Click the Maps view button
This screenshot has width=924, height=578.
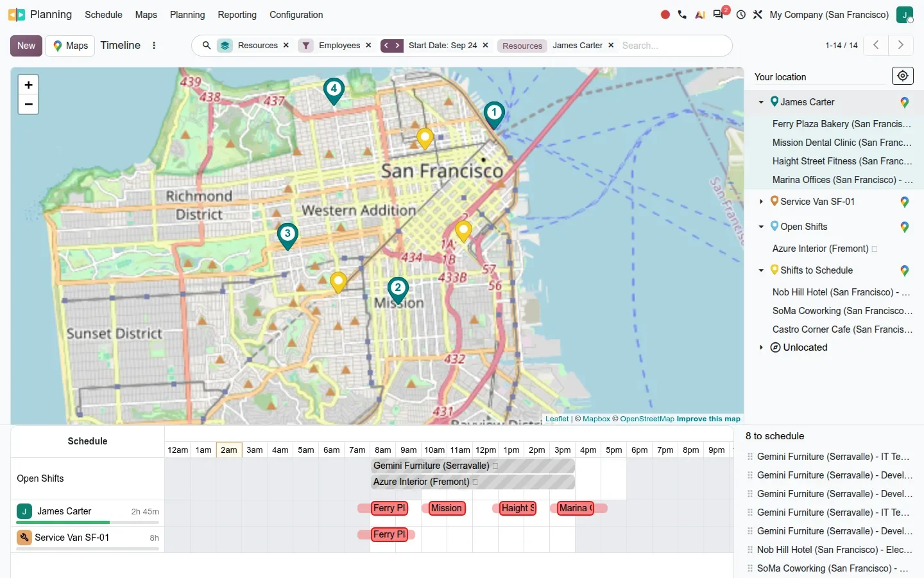[x=71, y=46]
